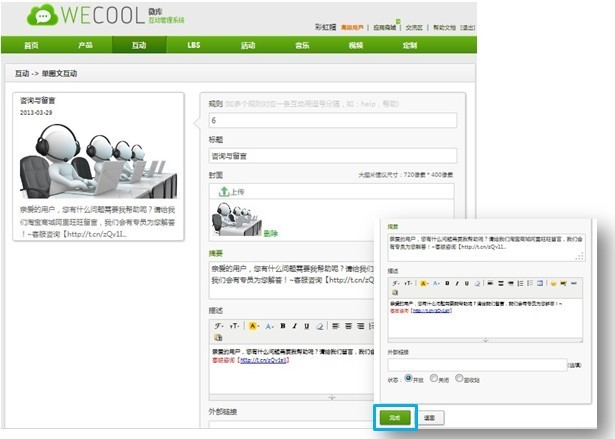Click the rule input field containing 6
This screenshot has width=615, height=439.
(x=333, y=120)
